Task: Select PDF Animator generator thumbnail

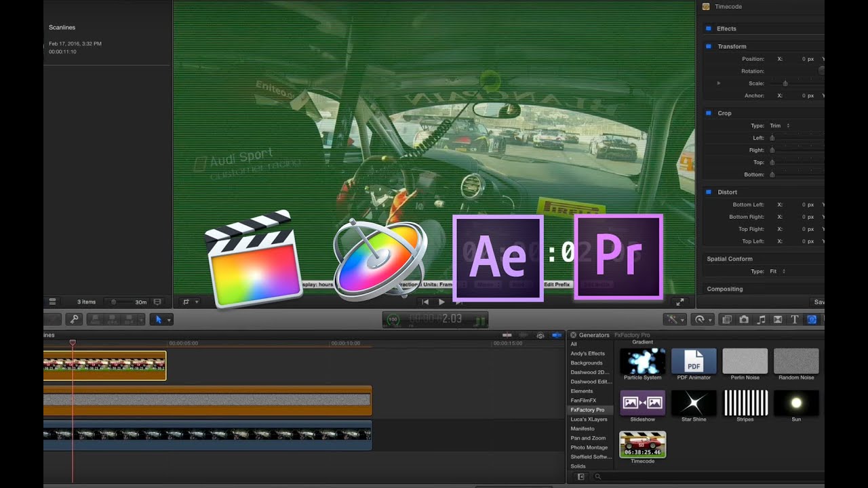Action: (694, 361)
